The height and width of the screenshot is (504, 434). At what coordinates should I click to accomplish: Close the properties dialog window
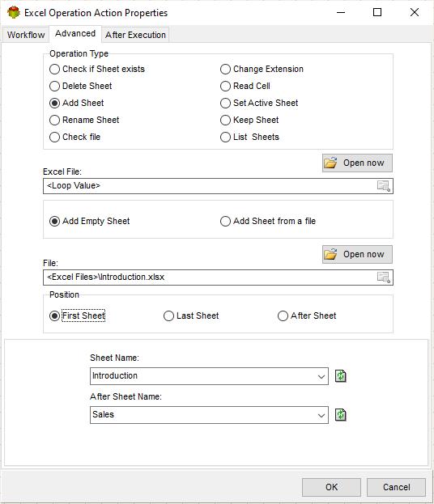click(415, 12)
